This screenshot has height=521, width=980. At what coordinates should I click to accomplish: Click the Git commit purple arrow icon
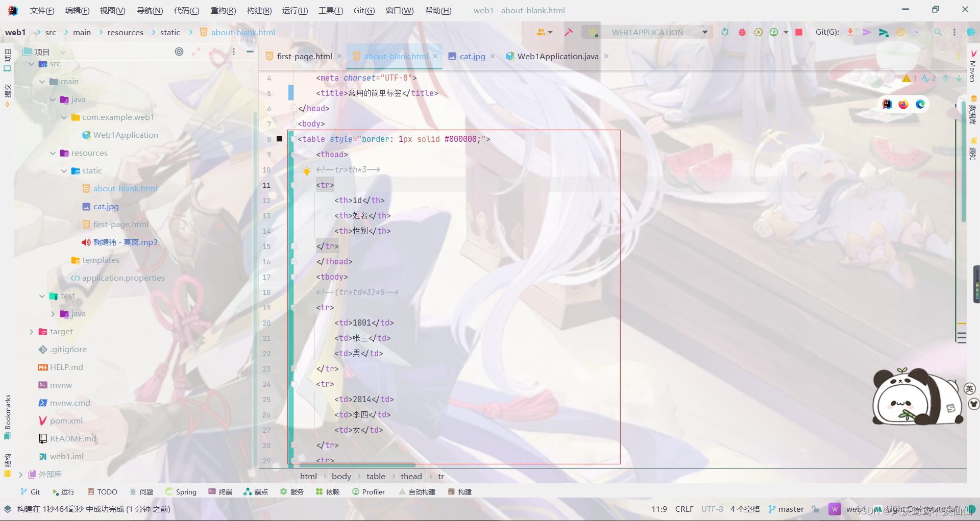(x=867, y=32)
